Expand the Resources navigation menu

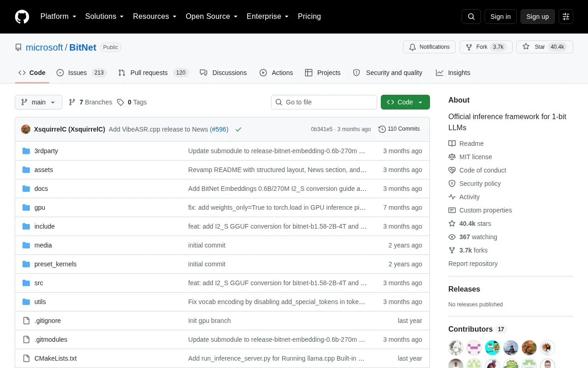[x=154, y=17]
